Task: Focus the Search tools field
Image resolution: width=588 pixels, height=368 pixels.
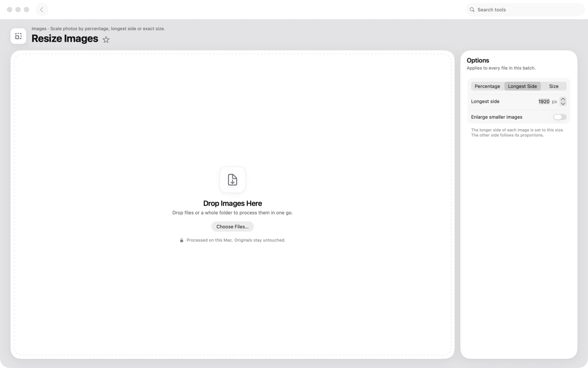Action: (525, 10)
